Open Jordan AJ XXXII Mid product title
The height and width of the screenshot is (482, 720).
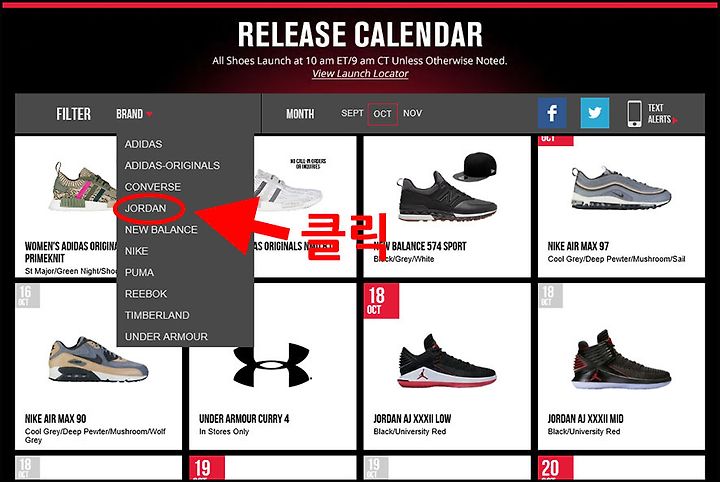pos(585,419)
